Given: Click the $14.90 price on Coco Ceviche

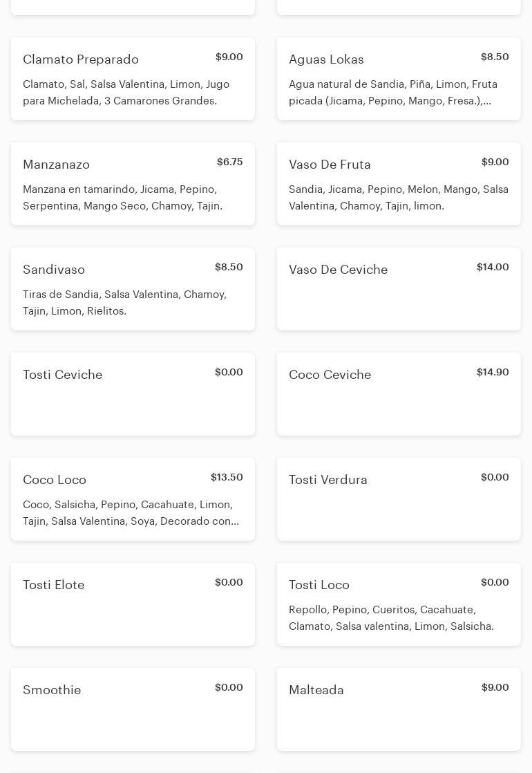Looking at the screenshot, I should [x=493, y=372].
